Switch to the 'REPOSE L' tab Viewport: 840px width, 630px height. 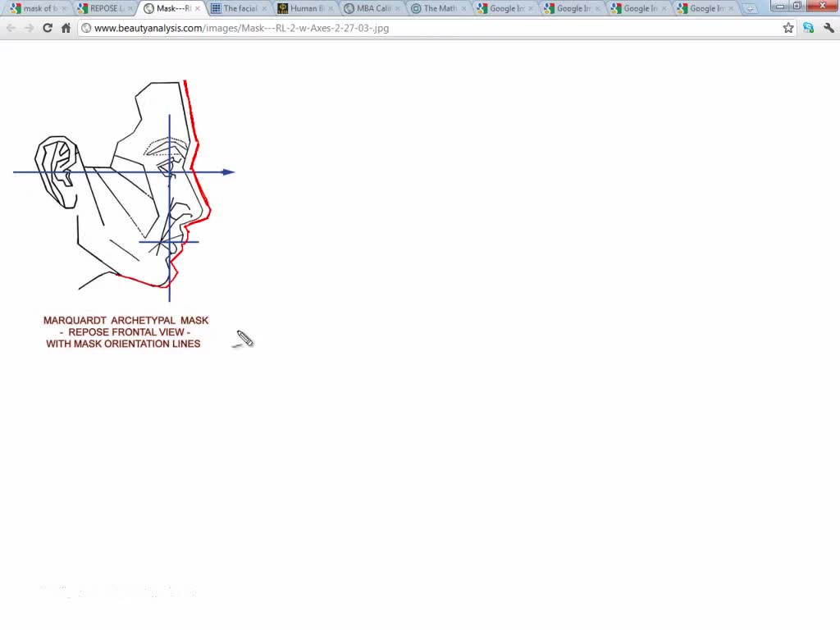click(x=104, y=8)
